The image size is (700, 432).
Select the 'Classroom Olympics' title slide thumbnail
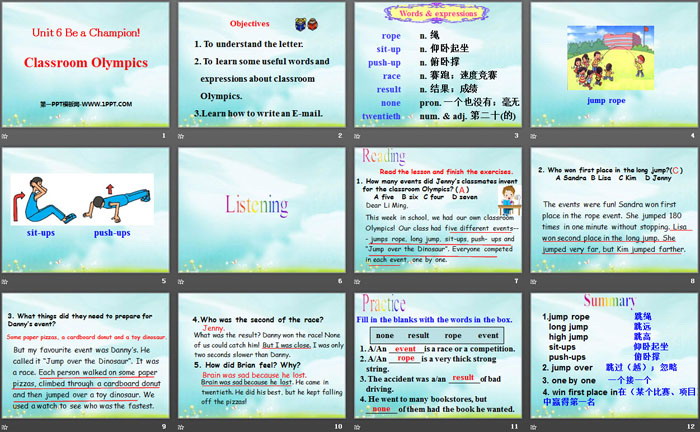pyautogui.click(x=86, y=65)
